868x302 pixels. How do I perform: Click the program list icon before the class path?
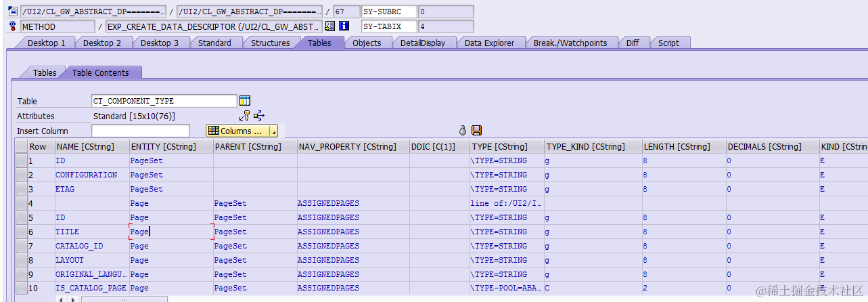(x=12, y=12)
